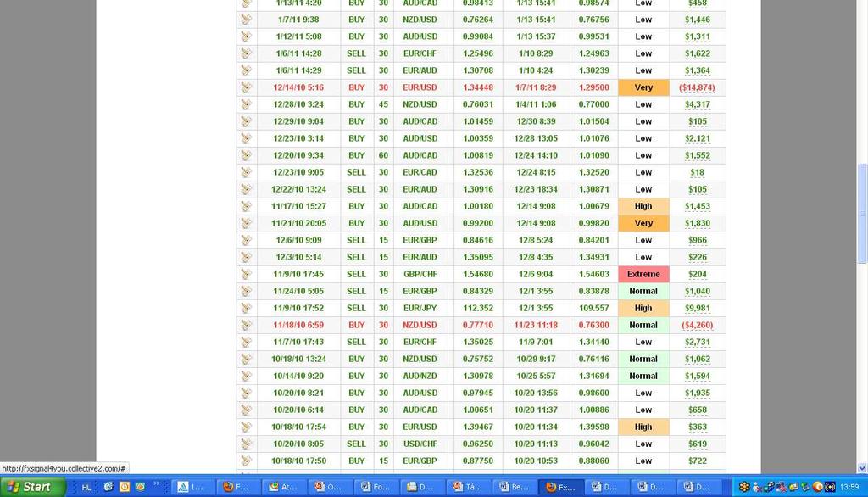Click the row icon next to 12/28/10 3:24
This screenshot has width=868, height=497.
[x=247, y=104]
